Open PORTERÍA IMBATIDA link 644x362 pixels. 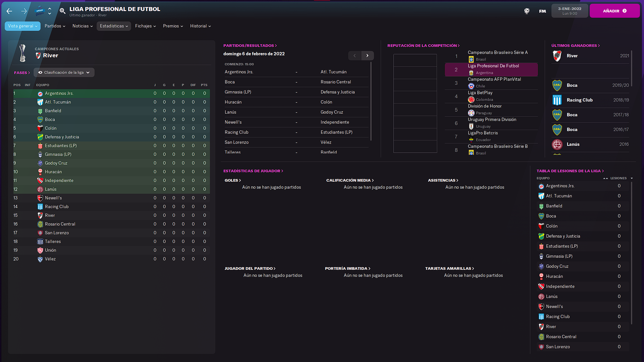pos(347,268)
